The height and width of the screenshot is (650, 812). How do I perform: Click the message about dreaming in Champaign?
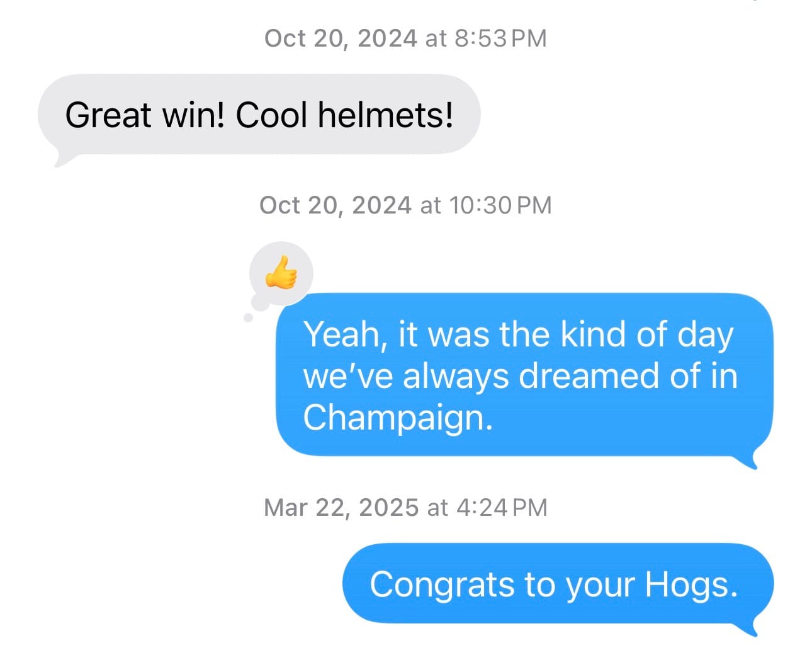click(x=524, y=375)
